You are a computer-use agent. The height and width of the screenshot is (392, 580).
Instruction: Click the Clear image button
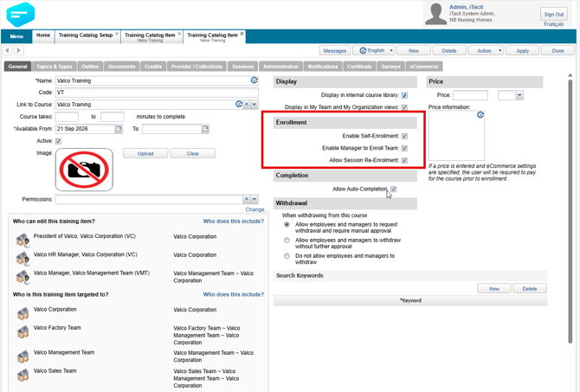pos(193,153)
